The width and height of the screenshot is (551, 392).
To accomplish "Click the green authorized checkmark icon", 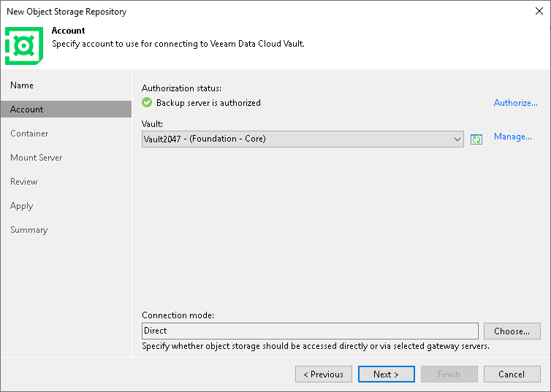I will tap(147, 102).
